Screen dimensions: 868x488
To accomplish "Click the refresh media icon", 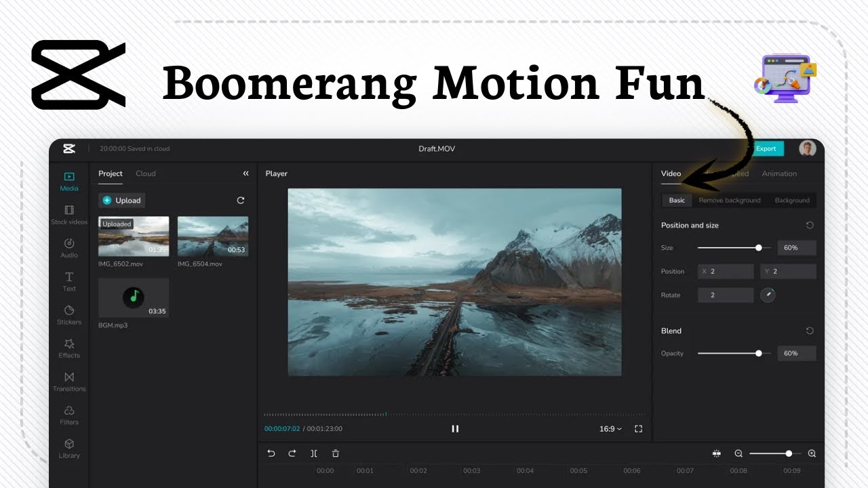I will 240,201.
